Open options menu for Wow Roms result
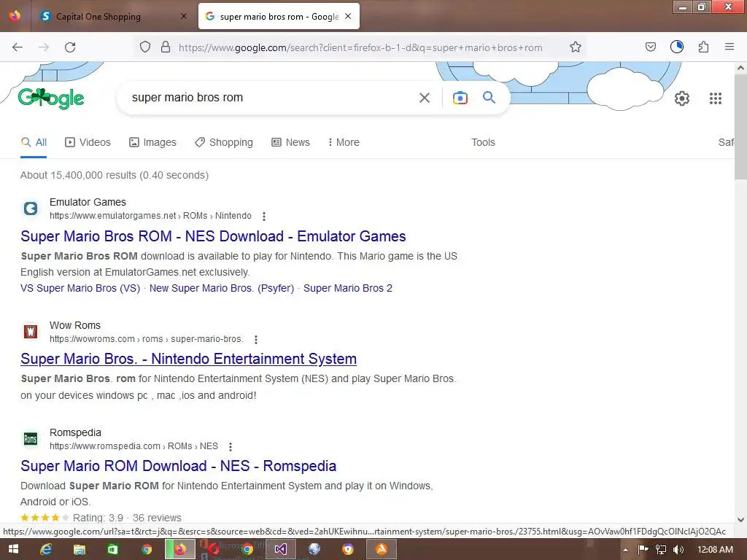 (256, 340)
